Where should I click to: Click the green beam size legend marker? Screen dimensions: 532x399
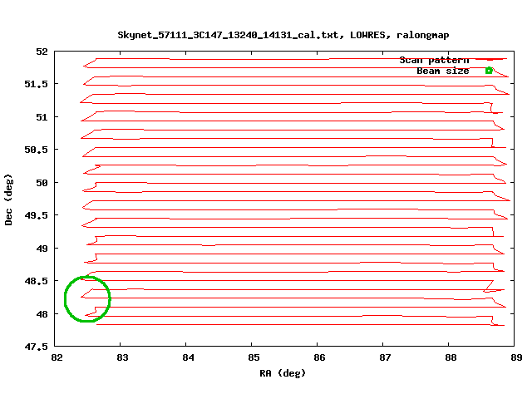click(x=489, y=71)
